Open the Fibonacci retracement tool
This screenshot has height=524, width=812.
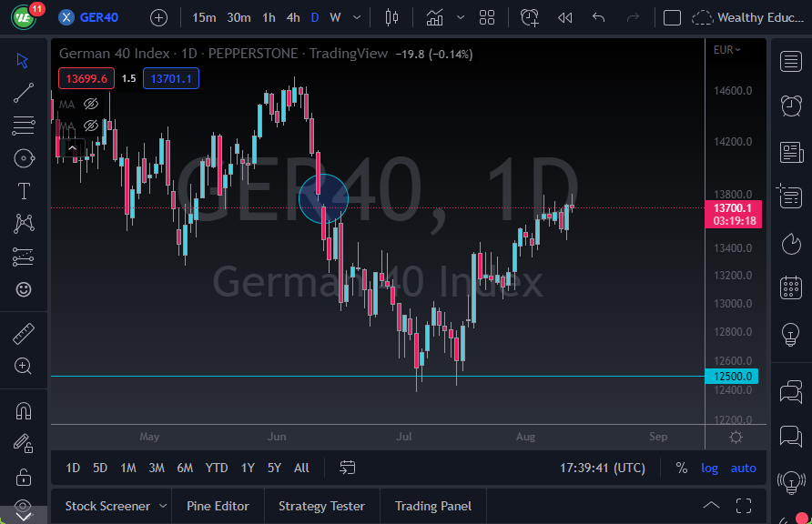click(x=24, y=125)
